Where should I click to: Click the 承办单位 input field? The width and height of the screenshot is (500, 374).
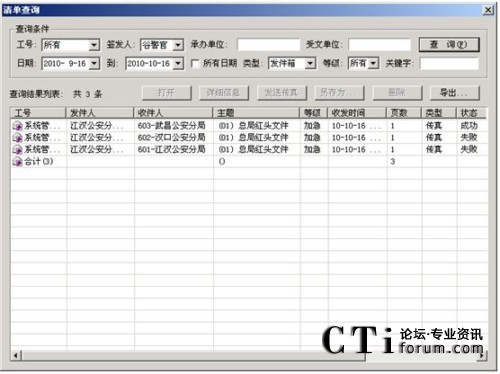coord(269,45)
